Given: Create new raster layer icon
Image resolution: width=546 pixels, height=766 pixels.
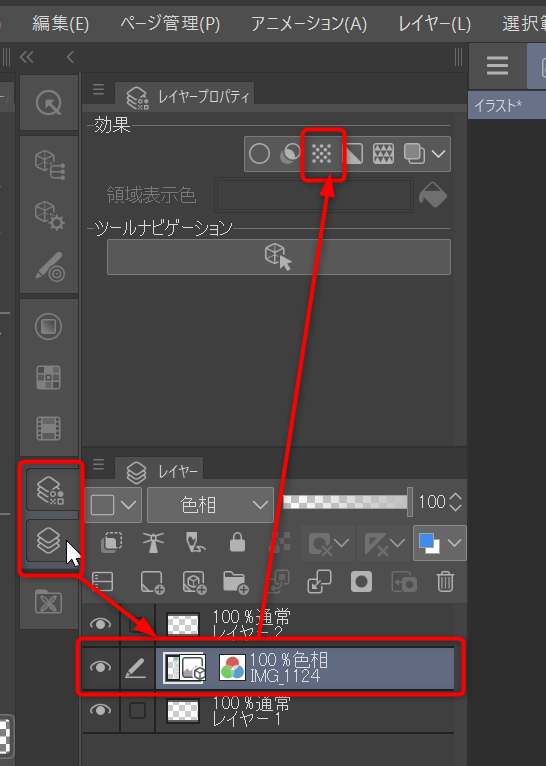Looking at the screenshot, I should click(152, 582).
